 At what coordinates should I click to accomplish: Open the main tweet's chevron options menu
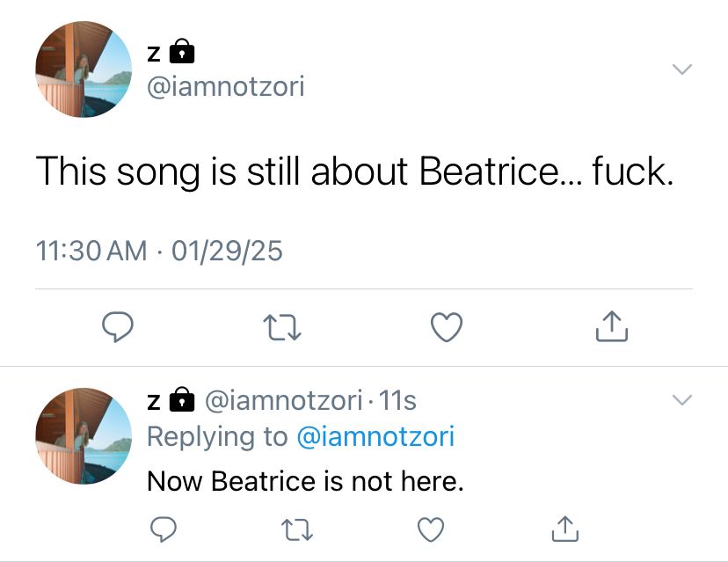pos(681,69)
